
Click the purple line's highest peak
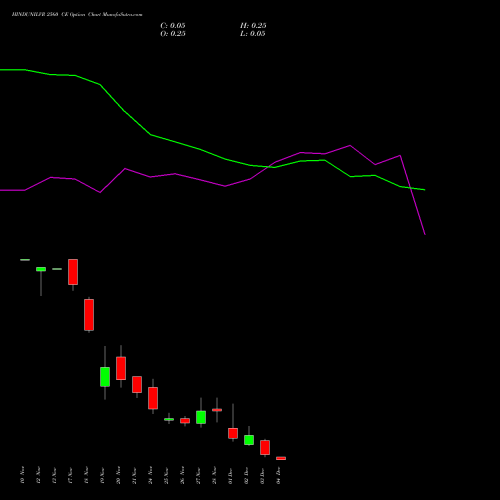(350, 145)
